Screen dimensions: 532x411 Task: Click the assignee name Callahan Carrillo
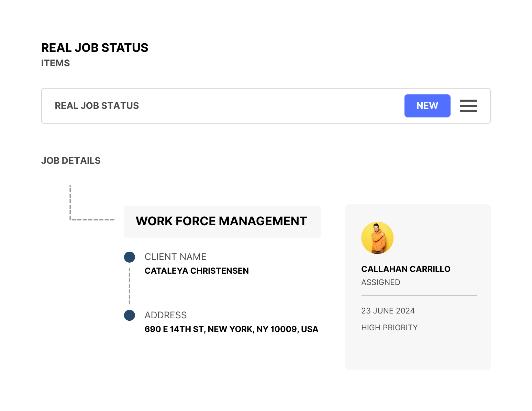[406, 269]
